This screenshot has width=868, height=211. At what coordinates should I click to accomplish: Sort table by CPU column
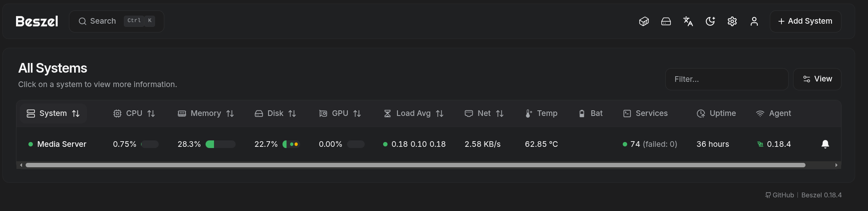pos(134,114)
